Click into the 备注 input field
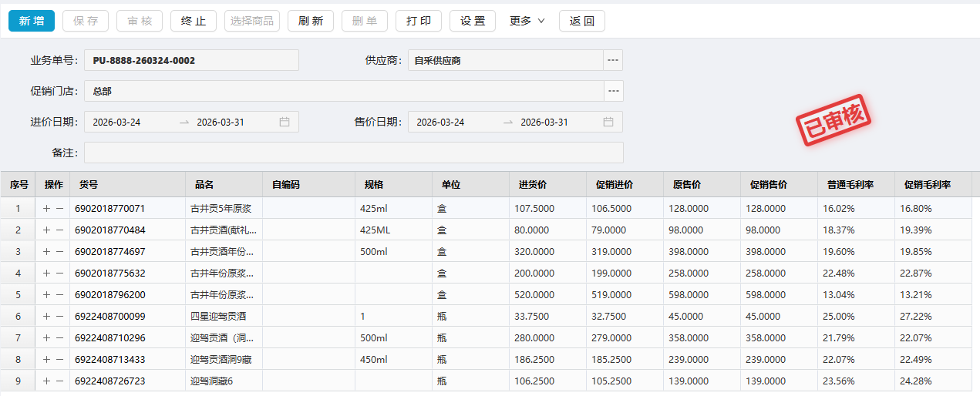Image resolution: width=980 pixels, height=396 pixels. (x=353, y=153)
